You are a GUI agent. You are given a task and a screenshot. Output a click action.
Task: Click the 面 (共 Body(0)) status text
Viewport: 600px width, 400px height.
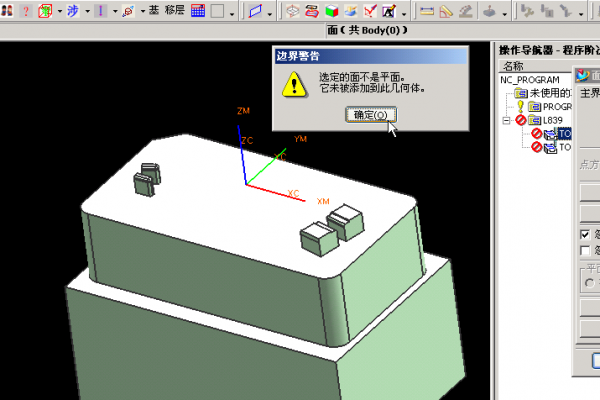[x=367, y=30]
